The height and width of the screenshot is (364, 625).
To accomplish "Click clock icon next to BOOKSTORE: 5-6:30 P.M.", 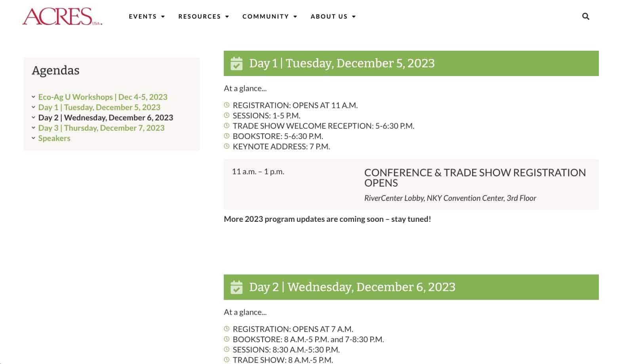I will [227, 136].
